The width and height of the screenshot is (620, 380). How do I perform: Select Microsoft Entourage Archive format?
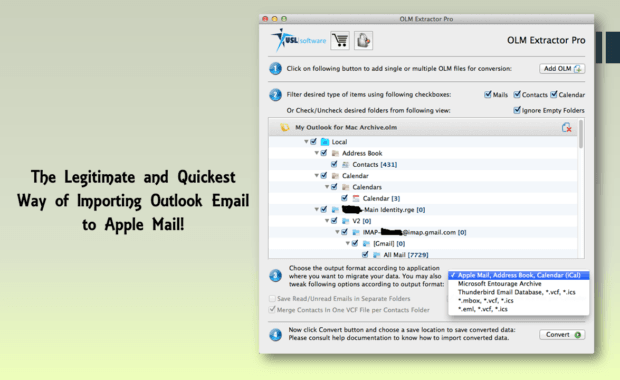518,284
